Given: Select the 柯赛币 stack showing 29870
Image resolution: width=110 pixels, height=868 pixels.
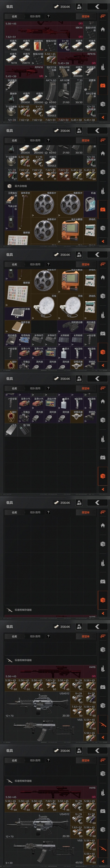Looking at the screenshot, I should 24,59.
